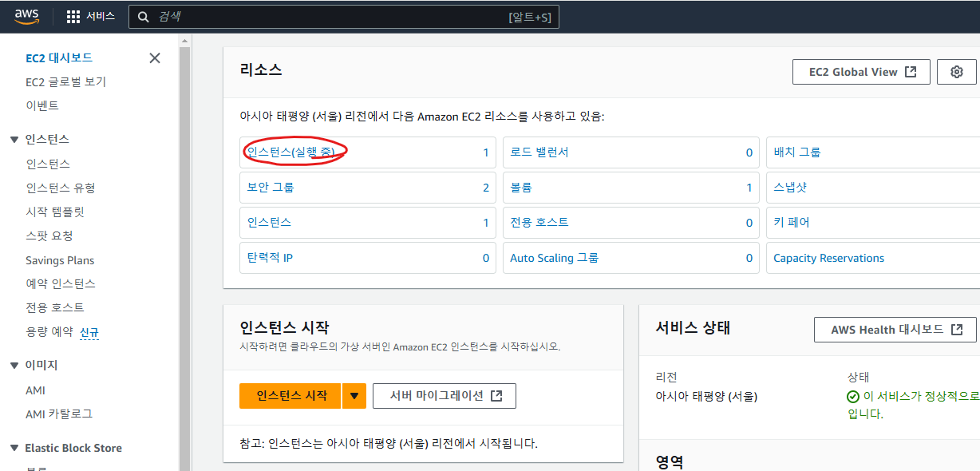The image size is (980, 471).
Task: Open AMI 카탈로그 in sidebar
Action: (x=59, y=414)
